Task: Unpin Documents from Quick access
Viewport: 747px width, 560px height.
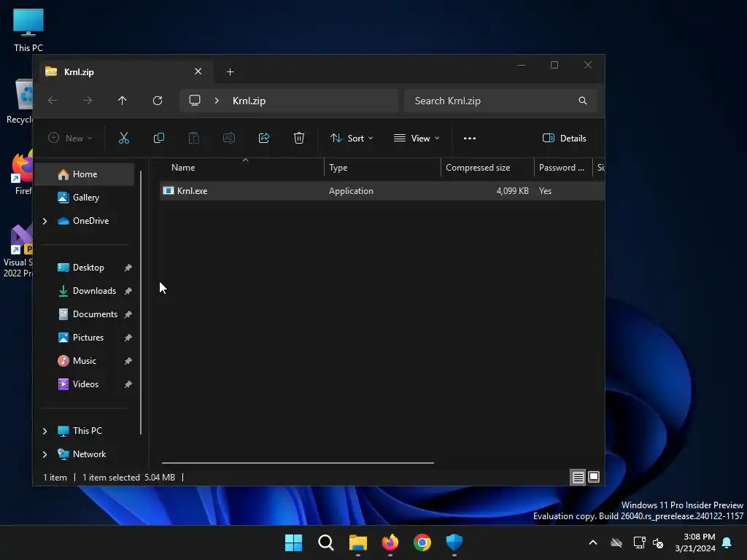Action: tap(128, 314)
